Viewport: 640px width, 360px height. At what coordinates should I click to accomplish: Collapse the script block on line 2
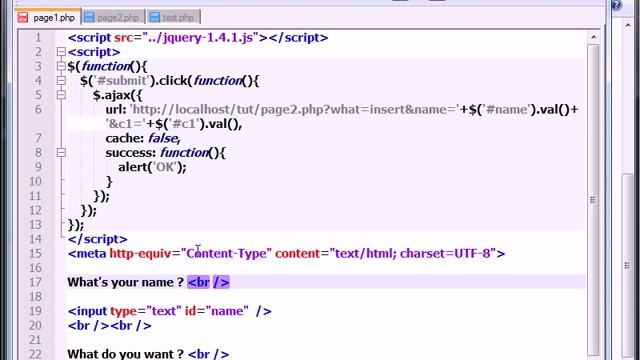tap(61, 52)
